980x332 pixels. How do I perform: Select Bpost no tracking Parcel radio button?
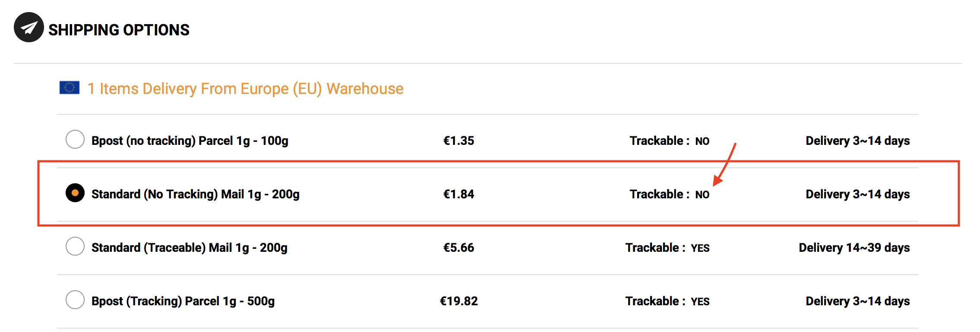point(75,139)
